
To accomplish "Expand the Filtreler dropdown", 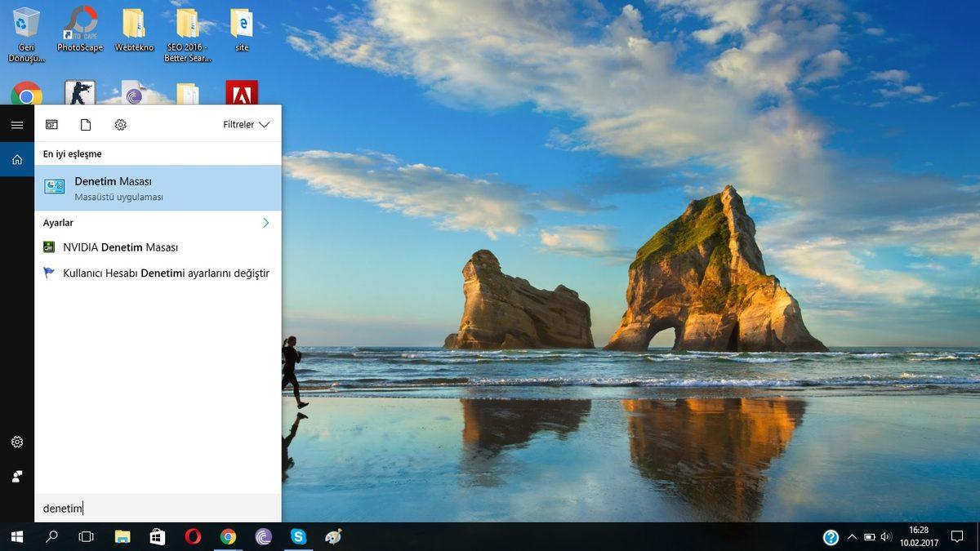I will click(246, 124).
